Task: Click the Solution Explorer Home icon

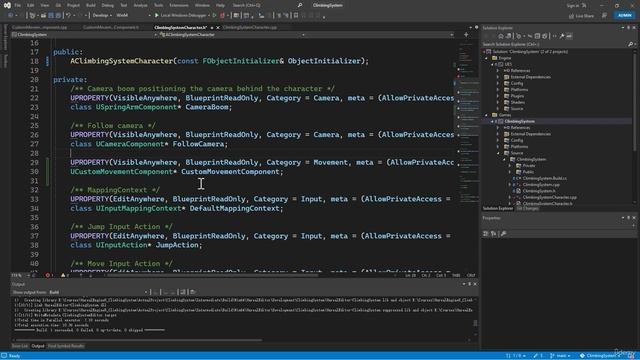Action: (x=501, y=36)
